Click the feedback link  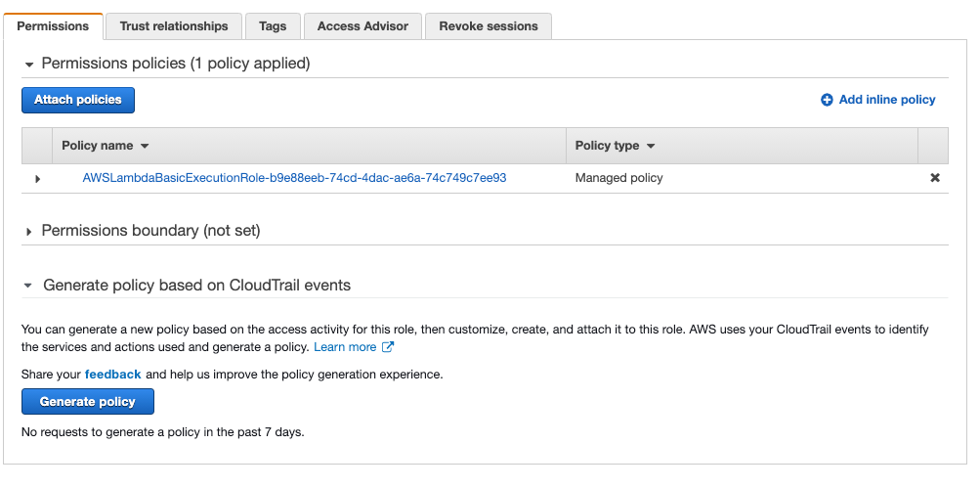coord(112,375)
